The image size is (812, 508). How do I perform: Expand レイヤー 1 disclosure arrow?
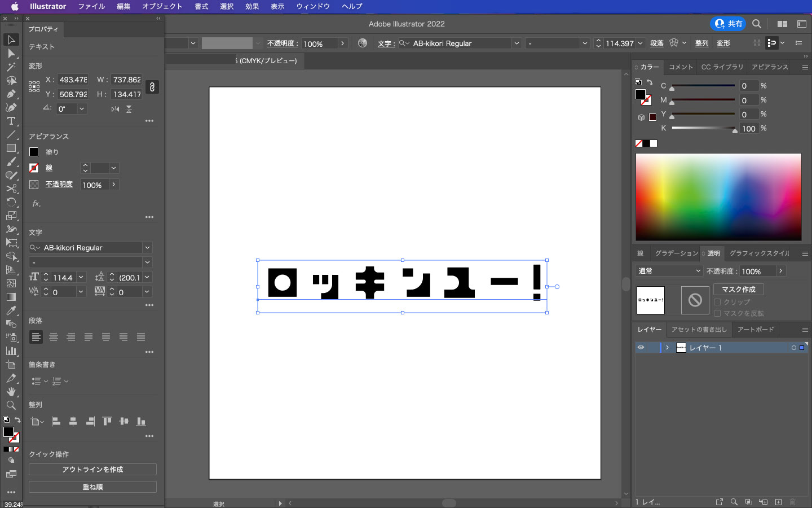coord(667,348)
